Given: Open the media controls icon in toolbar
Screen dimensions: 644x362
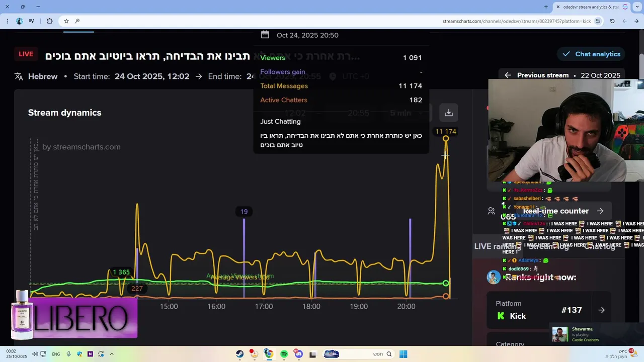Looking at the screenshot, I should point(32,21).
